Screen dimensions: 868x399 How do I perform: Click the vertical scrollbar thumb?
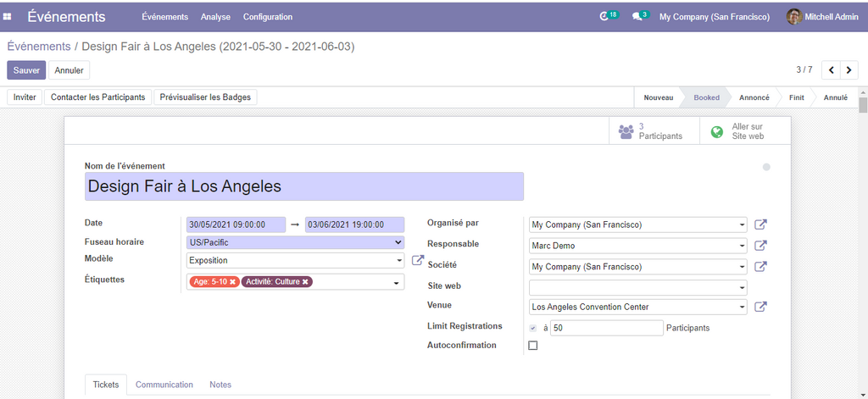(862, 104)
